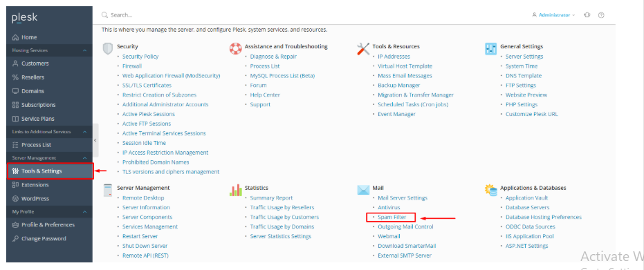Click the Security shield icon
This screenshot has height=270, width=644.
click(108, 48)
